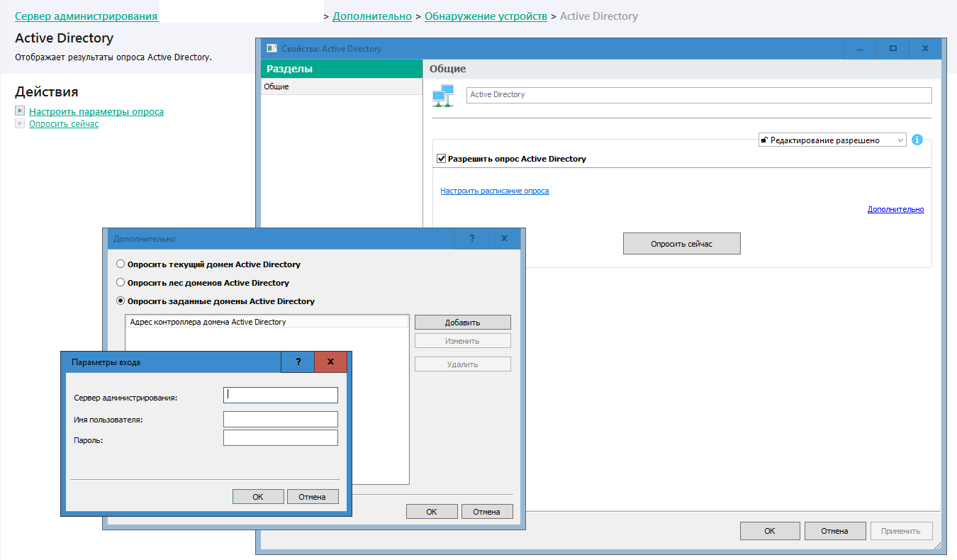Select Опросить заданные домены Active Directory
Screen dimensions: 957x560
tap(121, 301)
